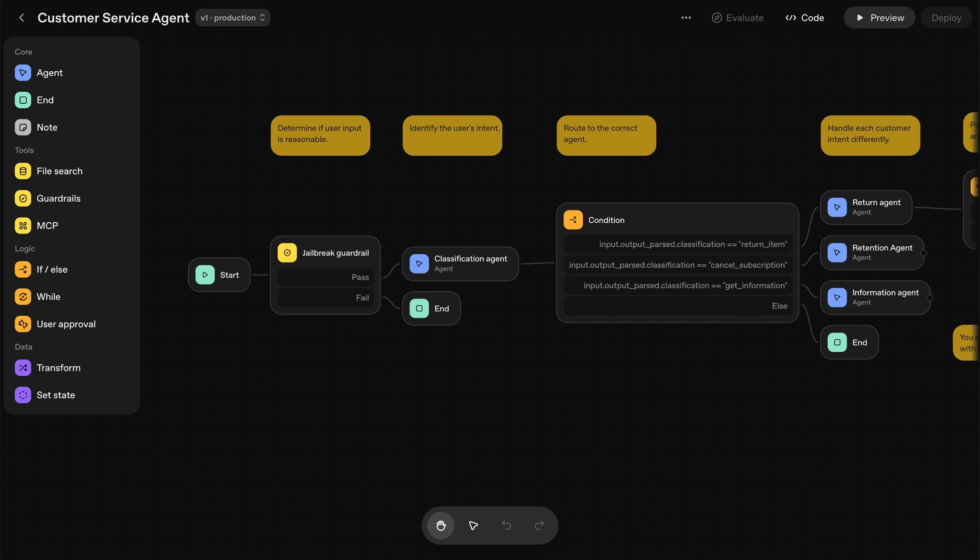Select the While loop icon
Screen dimensions: 980x560
click(23, 297)
